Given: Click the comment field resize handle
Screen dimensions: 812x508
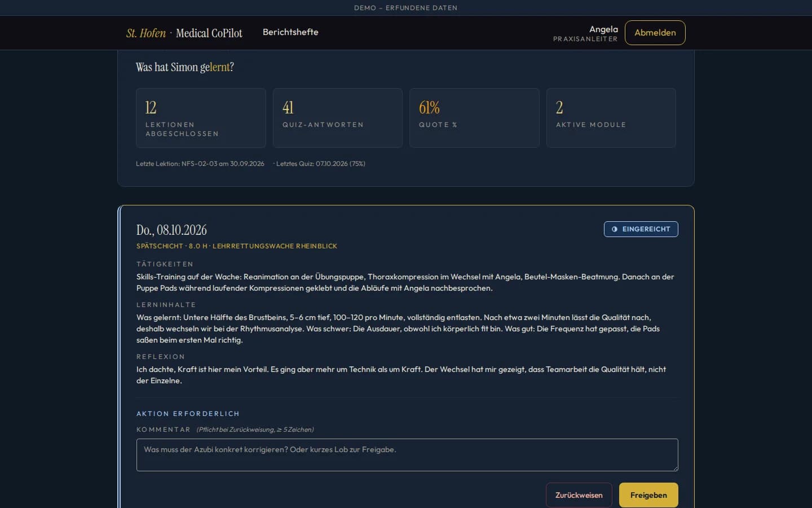Looking at the screenshot, I should pyautogui.click(x=674, y=467).
